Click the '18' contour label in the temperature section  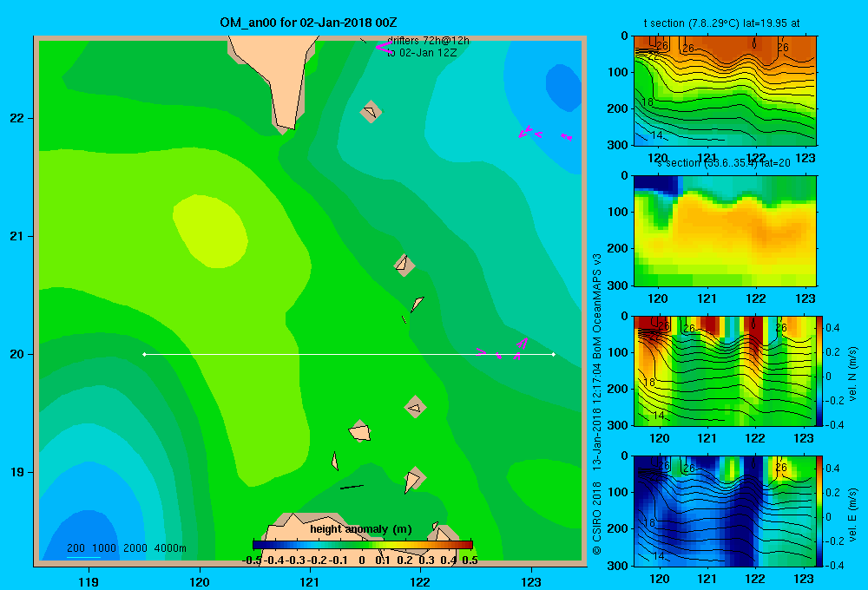coord(648,102)
